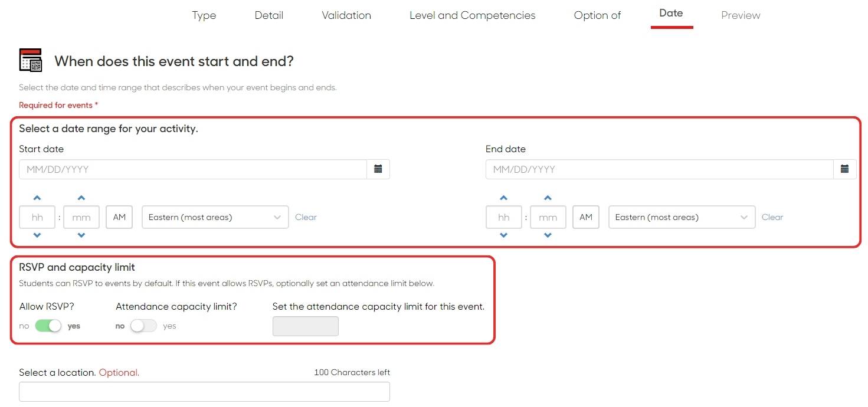Viewport: 868px width, 407px height.
Task: Toggle AM/PM for the end time
Action: coord(585,217)
